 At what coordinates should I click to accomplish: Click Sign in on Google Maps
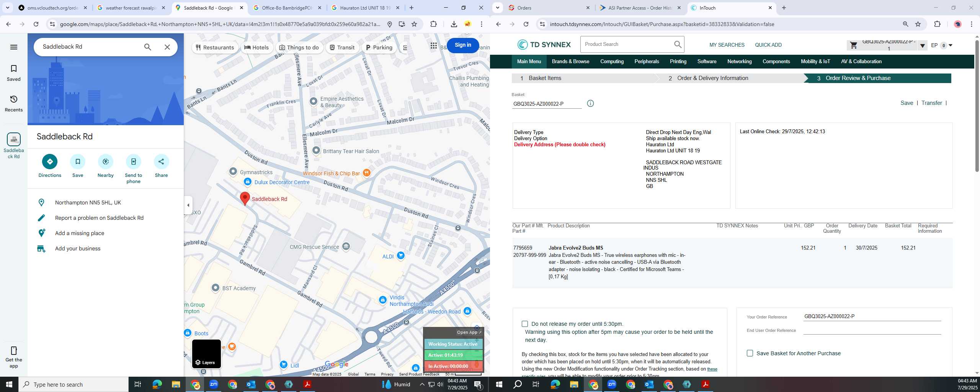463,45
